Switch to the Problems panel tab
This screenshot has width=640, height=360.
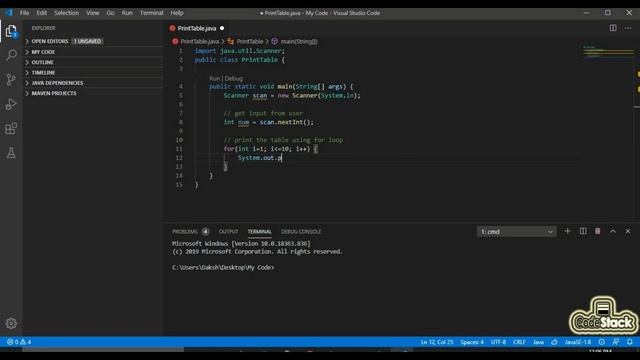pos(184,231)
